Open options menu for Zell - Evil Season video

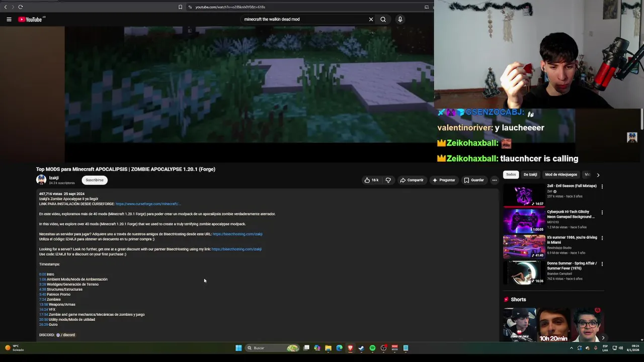coord(602,187)
